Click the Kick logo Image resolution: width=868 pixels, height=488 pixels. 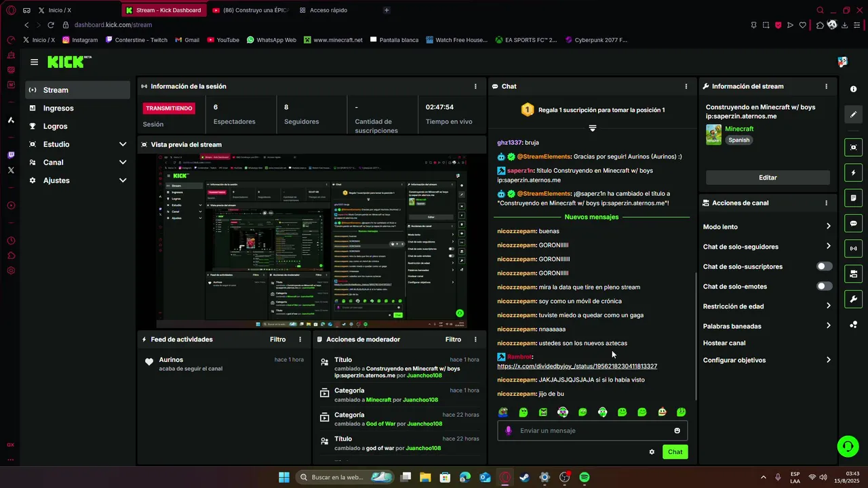coord(68,62)
